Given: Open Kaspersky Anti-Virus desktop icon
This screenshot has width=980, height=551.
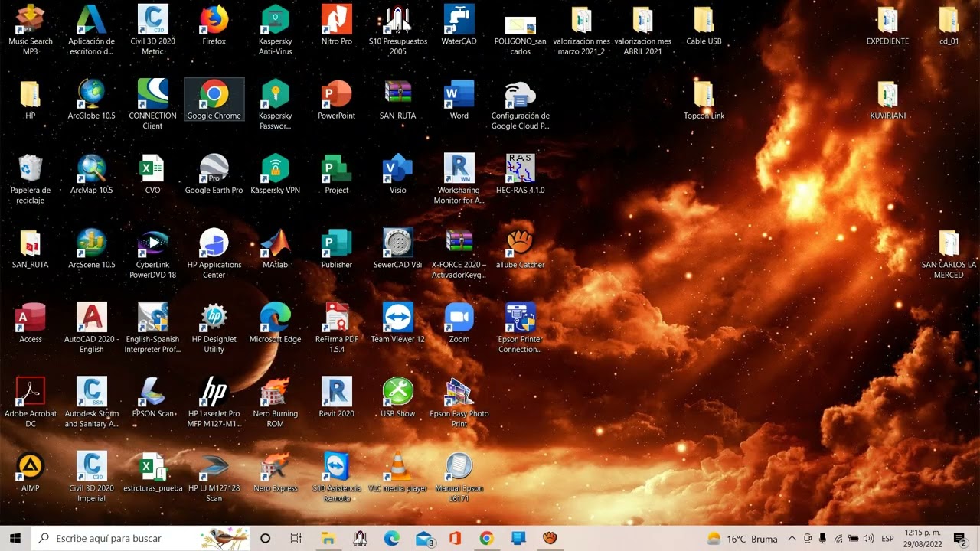Looking at the screenshot, I should pyautogui.click(x=276, y=30).
